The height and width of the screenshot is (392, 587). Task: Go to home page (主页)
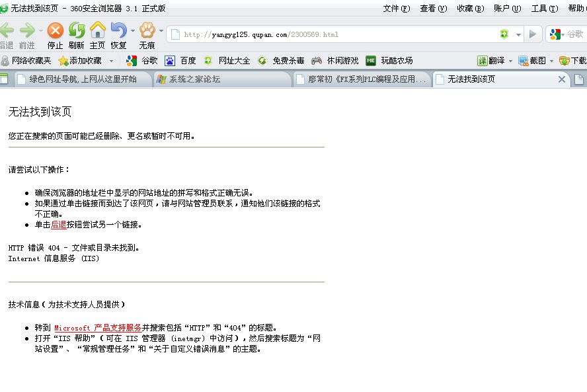[98, 31]
